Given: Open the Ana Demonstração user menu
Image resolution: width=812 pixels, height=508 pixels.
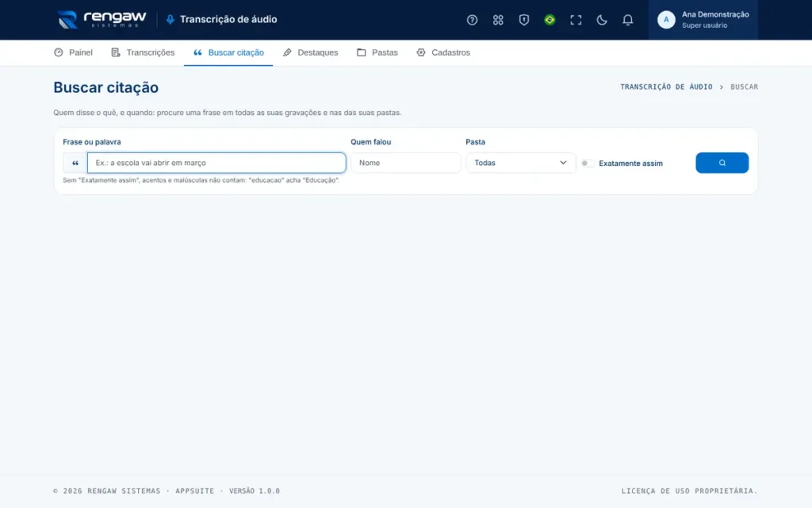Looking at the screenshot, I should pos(703,20).
